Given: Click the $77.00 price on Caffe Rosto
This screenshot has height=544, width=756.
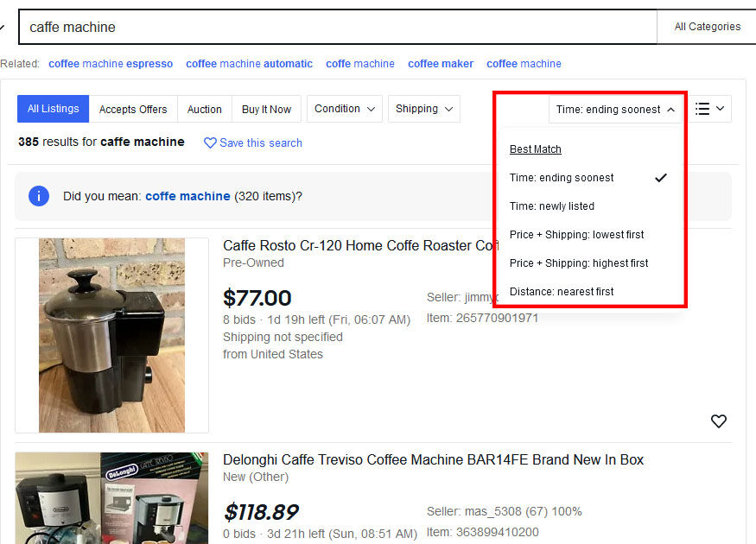Looking at the screenshot, I should coord(257,298).
